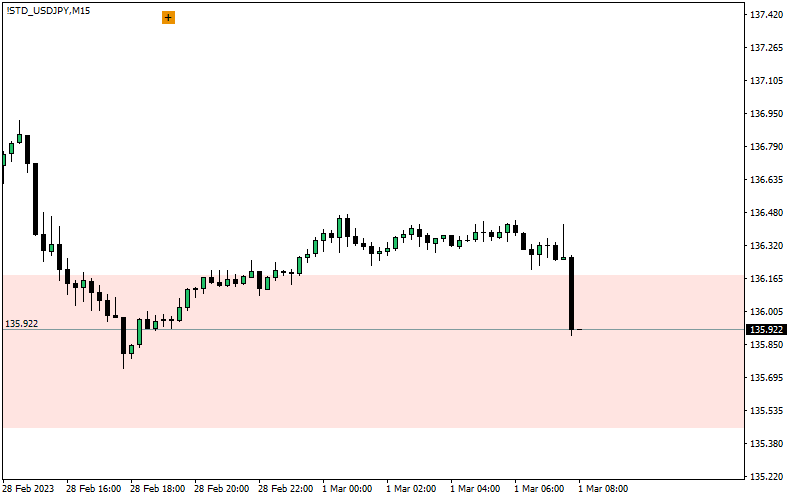Click the 1 Mar 00:00 time label
Viewport: 790px width, 500px height.
pos(347,489)
